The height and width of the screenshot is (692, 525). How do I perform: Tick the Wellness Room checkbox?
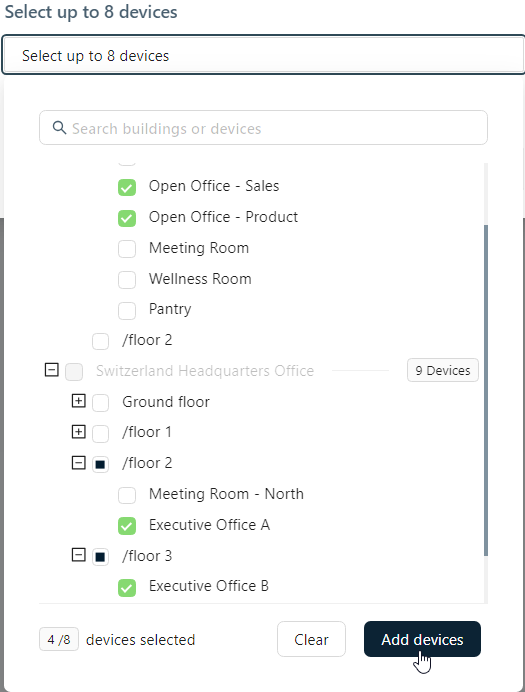[x=127, y=280]
